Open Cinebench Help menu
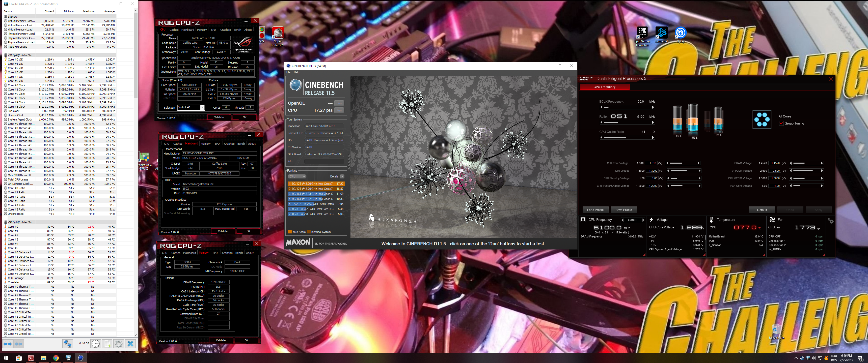 pos(296,72)
